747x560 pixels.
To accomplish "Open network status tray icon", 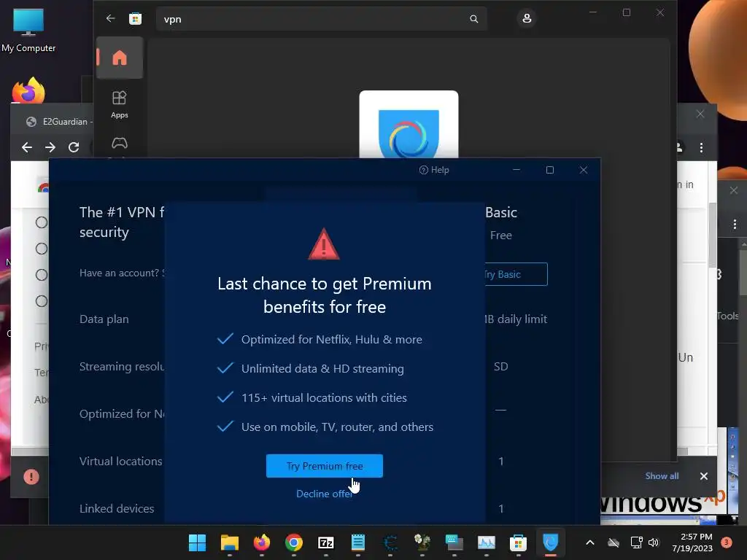I will click(x=636, y=542).
